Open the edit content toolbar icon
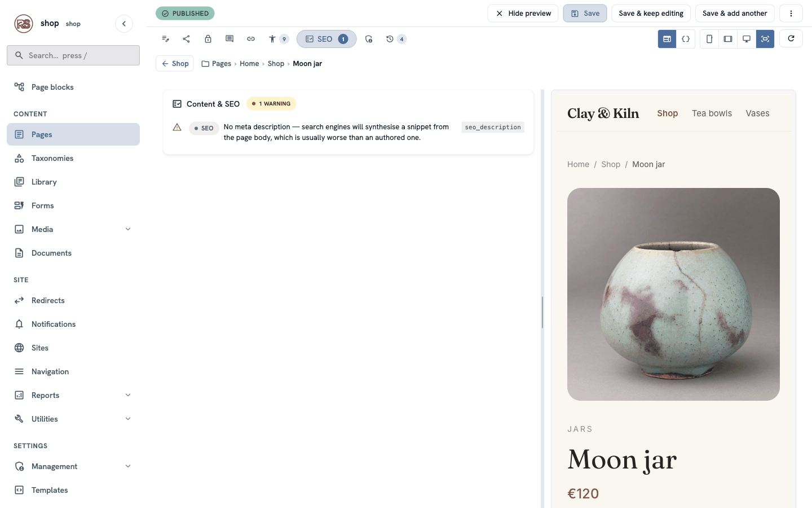Image resolution: width=812 pixels, height=508 pixels. click(x=165, y=39)
